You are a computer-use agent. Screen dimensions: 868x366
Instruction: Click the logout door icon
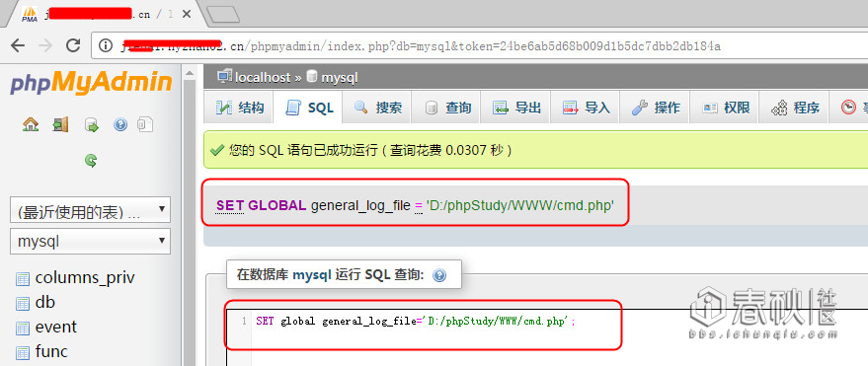[x=60, y=124]
